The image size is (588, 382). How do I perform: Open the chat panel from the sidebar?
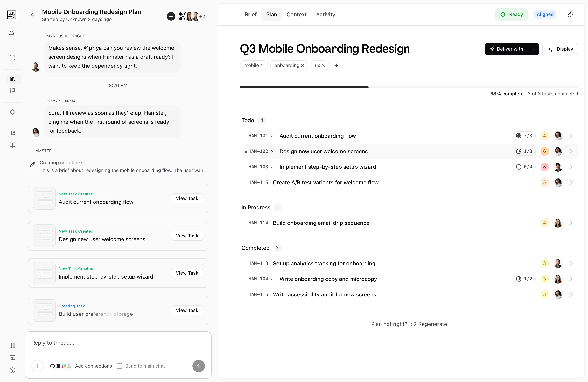[12, 58]
